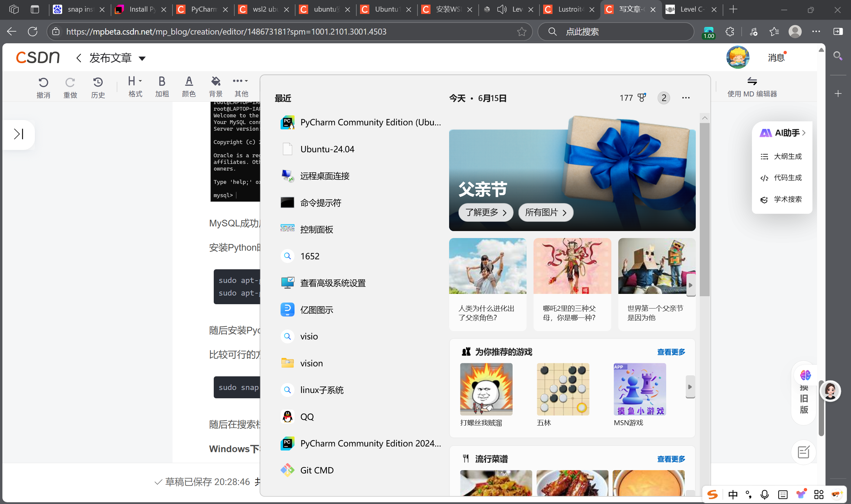Click the 了解更多 button on the Father's Day card

coord(485,212)
